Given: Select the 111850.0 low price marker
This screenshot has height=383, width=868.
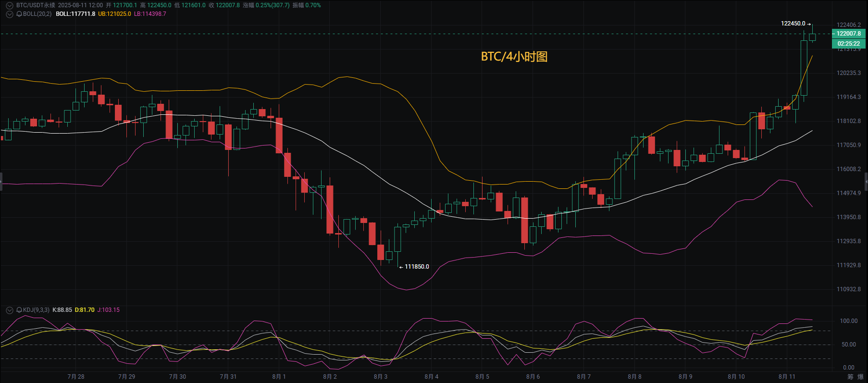Looking at the screenshot, I should coord(417,267).
